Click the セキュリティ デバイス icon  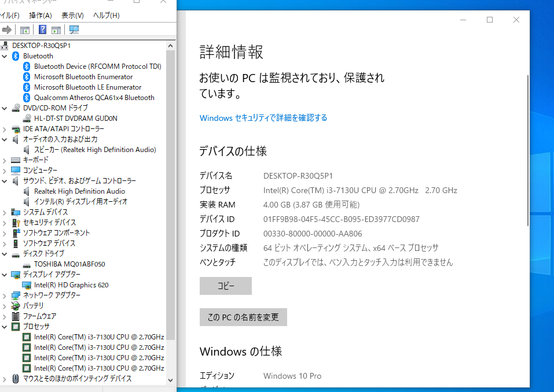tap(16, 223)
